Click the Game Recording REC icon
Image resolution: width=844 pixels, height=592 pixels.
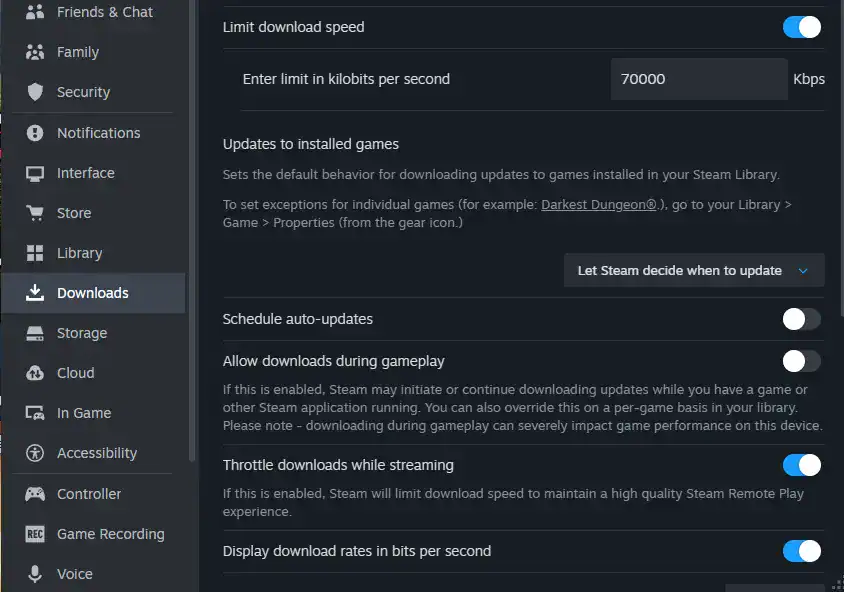[x=35, y=534]
